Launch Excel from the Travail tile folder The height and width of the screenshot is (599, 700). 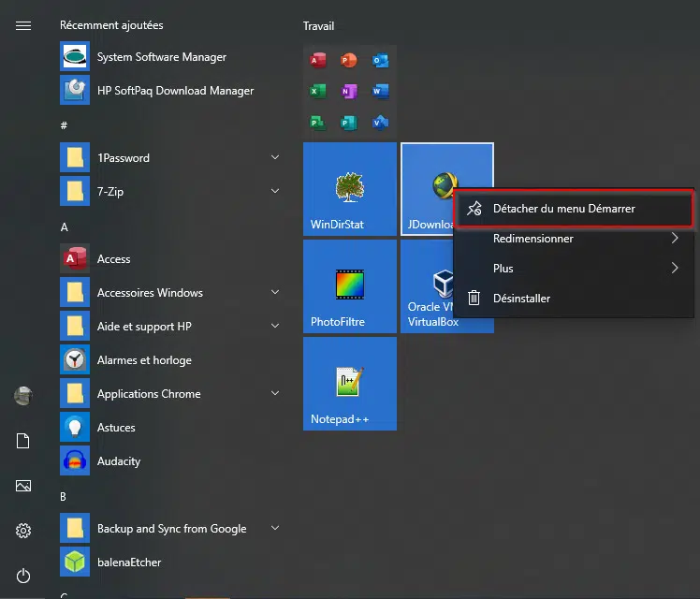pos(318,91)
